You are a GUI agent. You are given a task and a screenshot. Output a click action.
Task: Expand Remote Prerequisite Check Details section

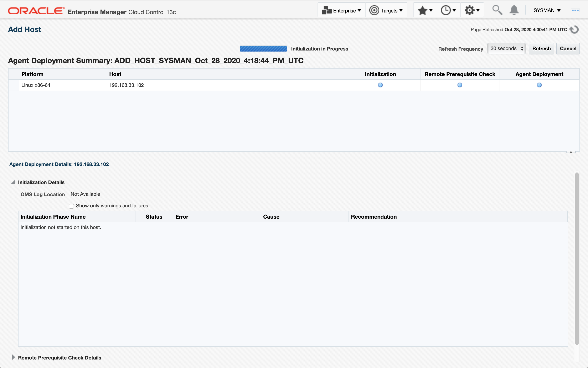coord(13,357)
